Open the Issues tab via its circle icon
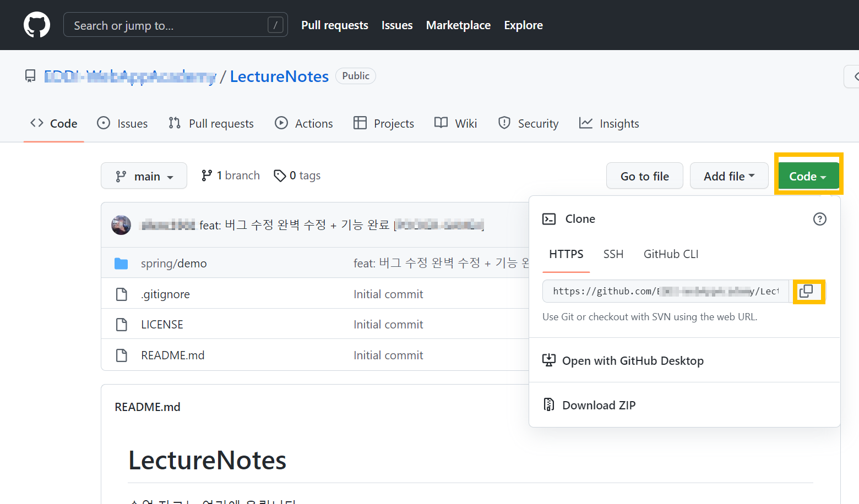859x504 pixels. click(x=104, y=123)
